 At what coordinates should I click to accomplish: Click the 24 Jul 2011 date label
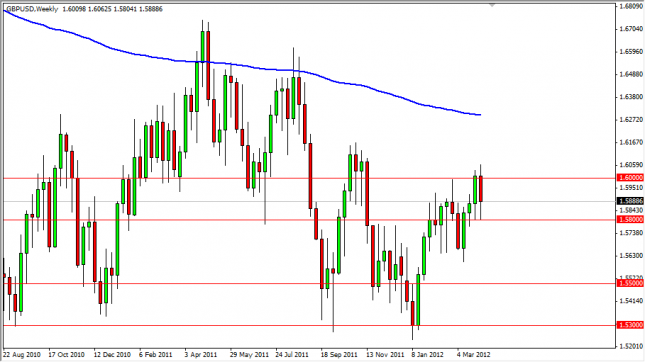coord(292,354)
